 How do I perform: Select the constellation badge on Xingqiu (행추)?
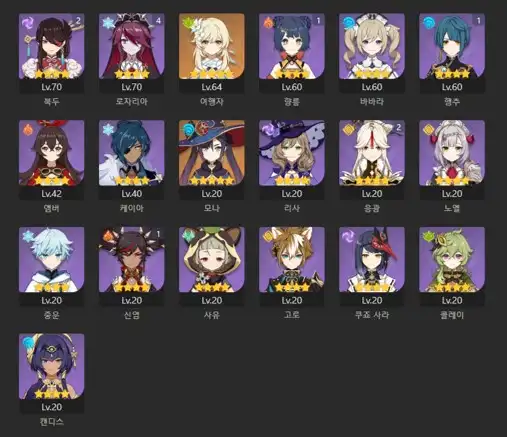click(478, 20)
